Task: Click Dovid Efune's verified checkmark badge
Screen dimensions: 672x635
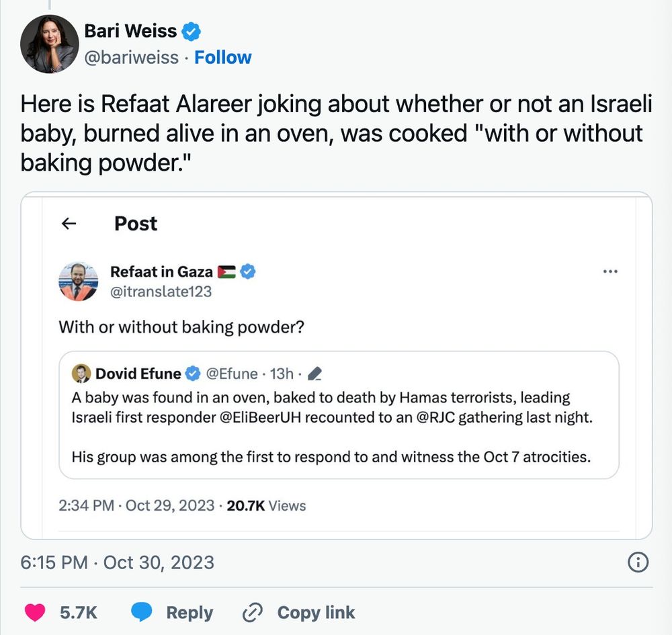Action: pyautogui.click(x=193, y=373)
